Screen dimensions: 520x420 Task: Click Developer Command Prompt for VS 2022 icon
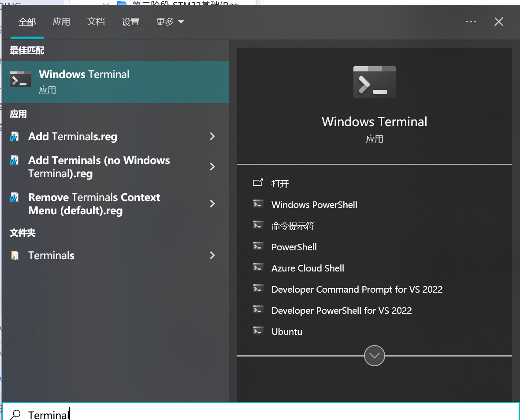[258, 288]
